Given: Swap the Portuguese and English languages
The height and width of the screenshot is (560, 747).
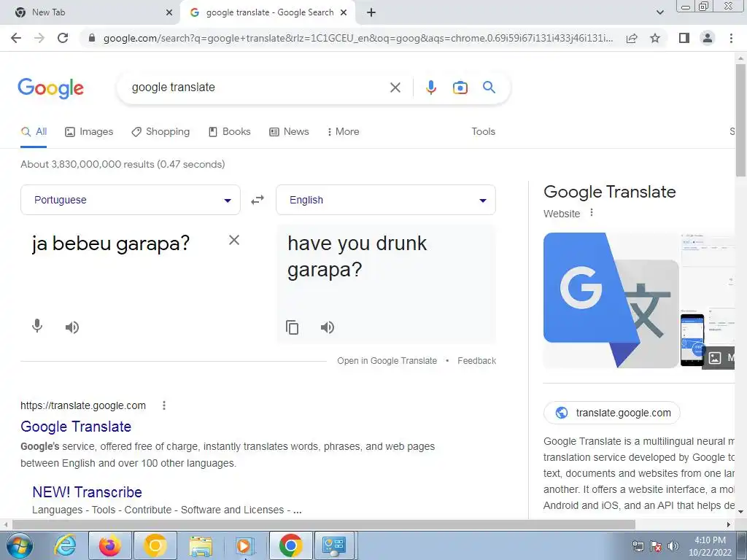Looking at the screenshot, I should pos(258,200).
